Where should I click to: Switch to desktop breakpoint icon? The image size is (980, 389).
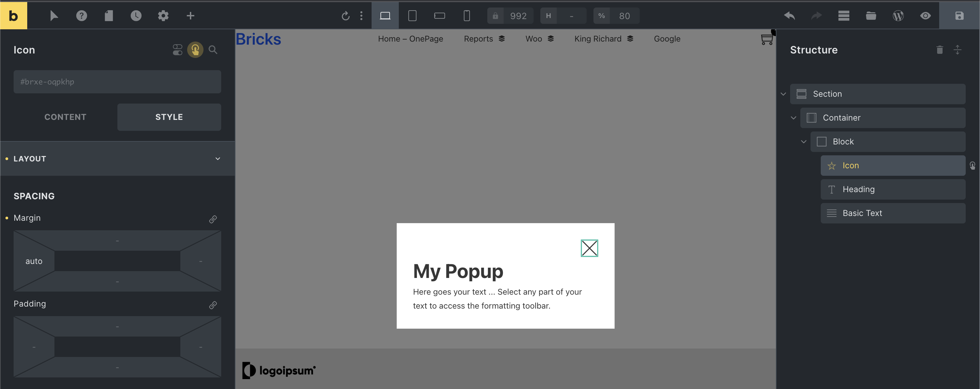pos(385,16)
